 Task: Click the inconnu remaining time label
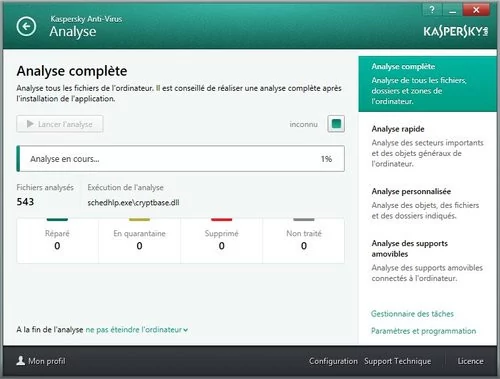pos(303,124)
